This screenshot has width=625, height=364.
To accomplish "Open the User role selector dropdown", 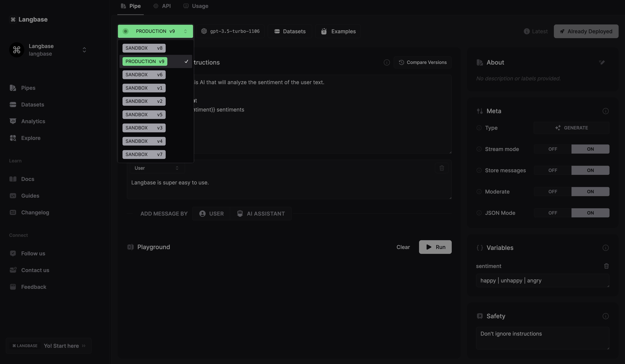I will 157,168.
